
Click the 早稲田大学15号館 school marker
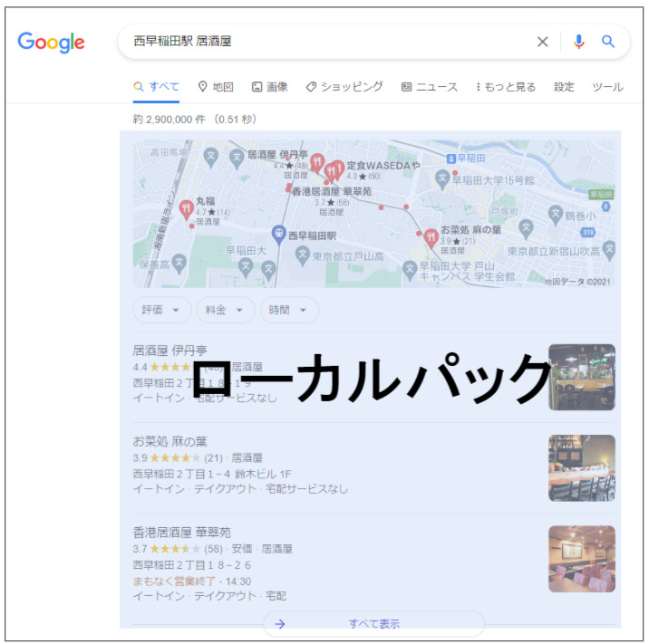[442, 178]
